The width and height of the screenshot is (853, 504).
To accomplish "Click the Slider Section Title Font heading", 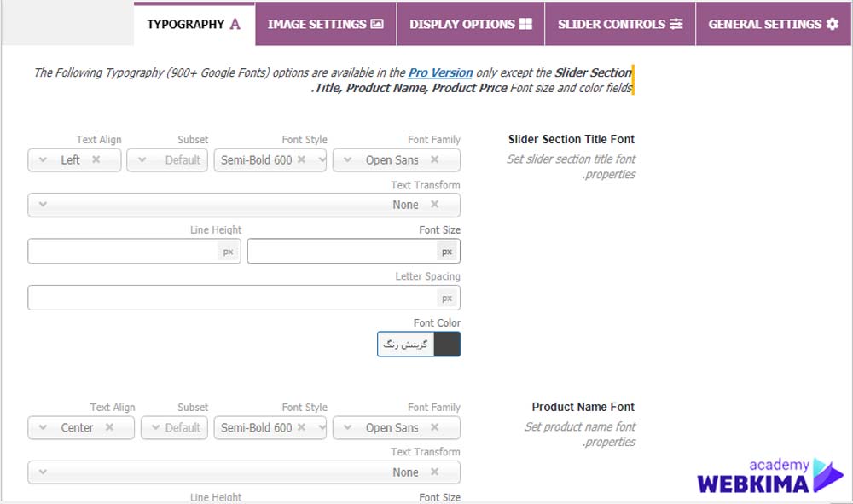I will [x=572, y=139].
